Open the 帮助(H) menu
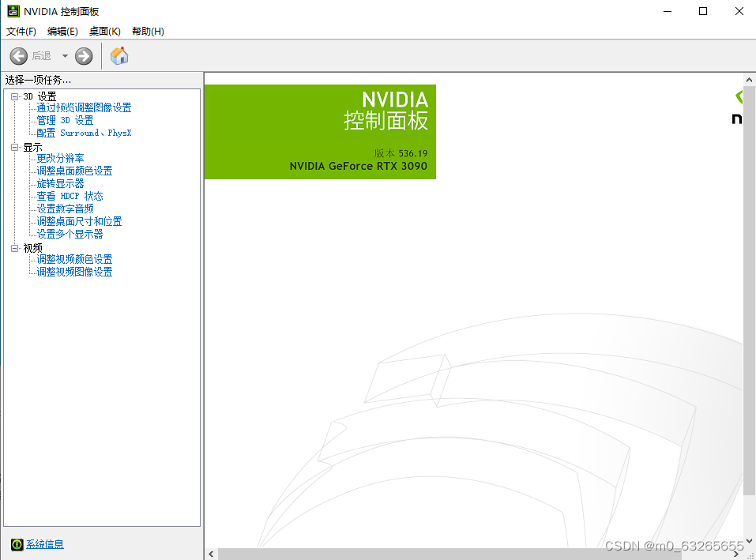 (148, 32)
